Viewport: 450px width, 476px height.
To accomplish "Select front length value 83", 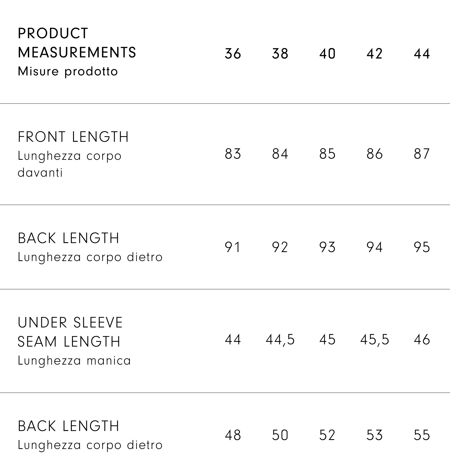I will pos(233,154).
